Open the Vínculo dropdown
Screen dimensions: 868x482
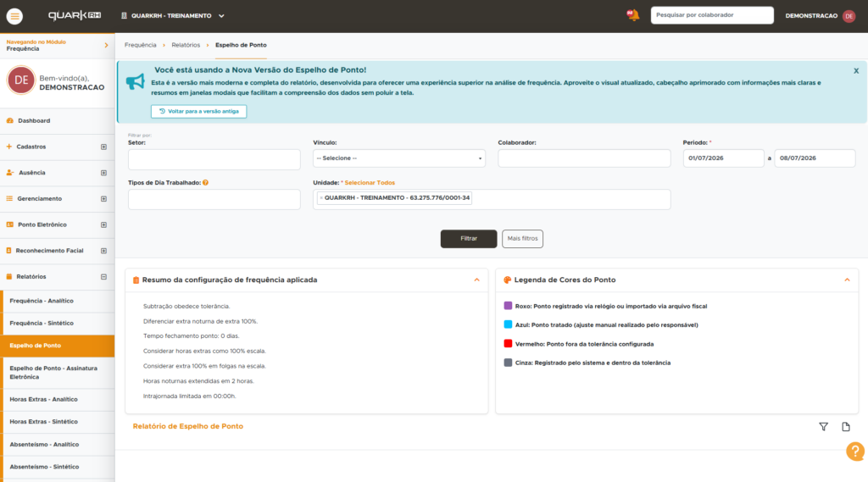click(x=399, y=158)
